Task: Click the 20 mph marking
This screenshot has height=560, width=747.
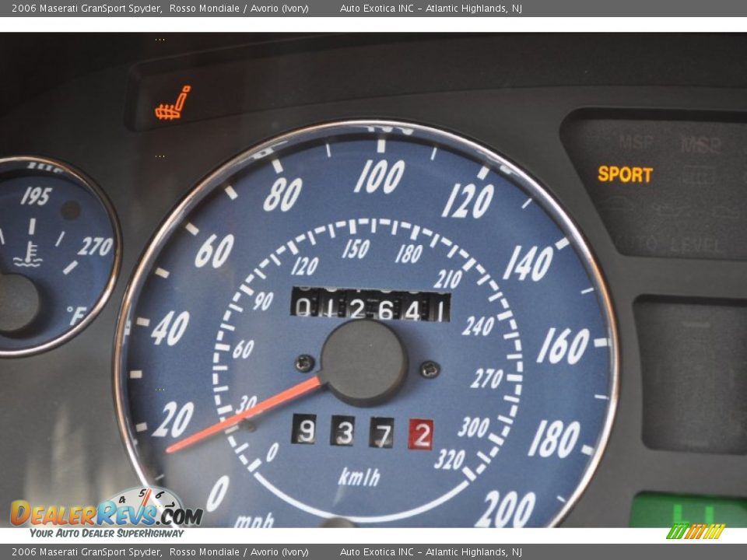Action: 174,419
